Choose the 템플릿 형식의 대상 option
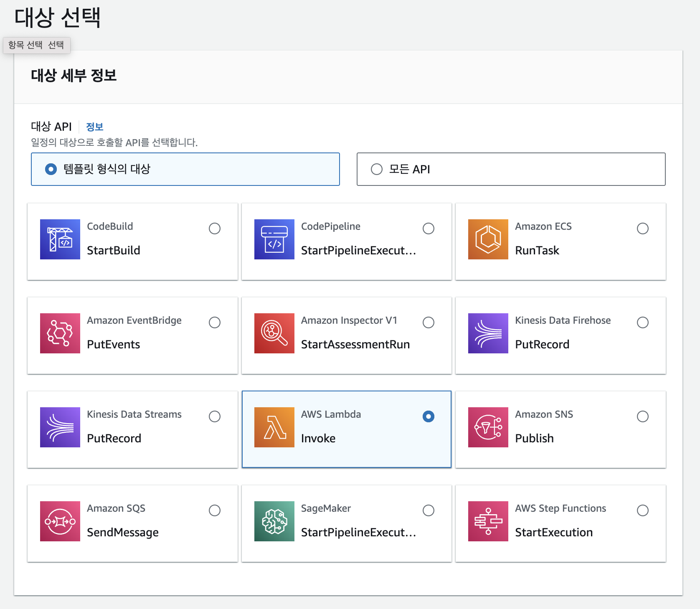This screenshot has height=609, width=700. [x=185, y=169]
